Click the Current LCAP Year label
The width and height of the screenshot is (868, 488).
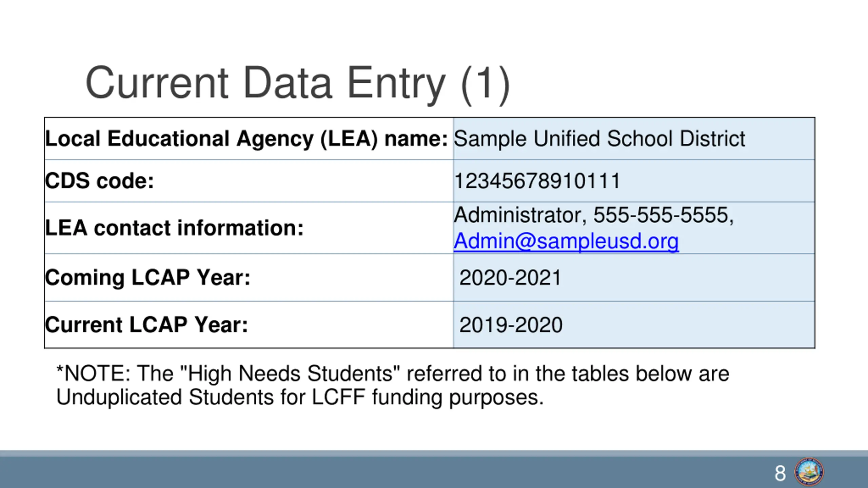click(x=146, y=325)
